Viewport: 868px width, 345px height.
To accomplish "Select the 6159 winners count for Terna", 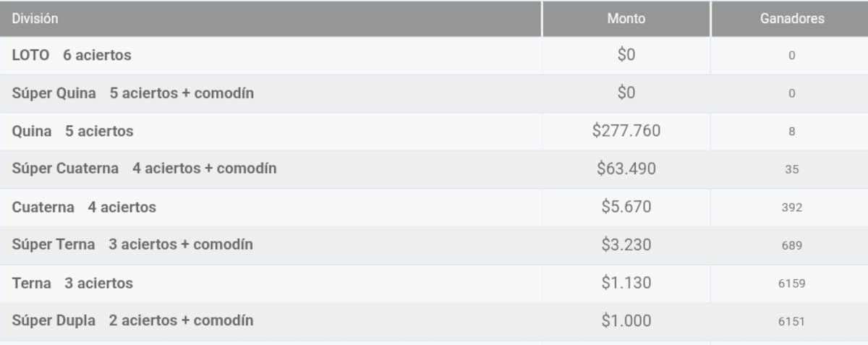I will point(791,284).
